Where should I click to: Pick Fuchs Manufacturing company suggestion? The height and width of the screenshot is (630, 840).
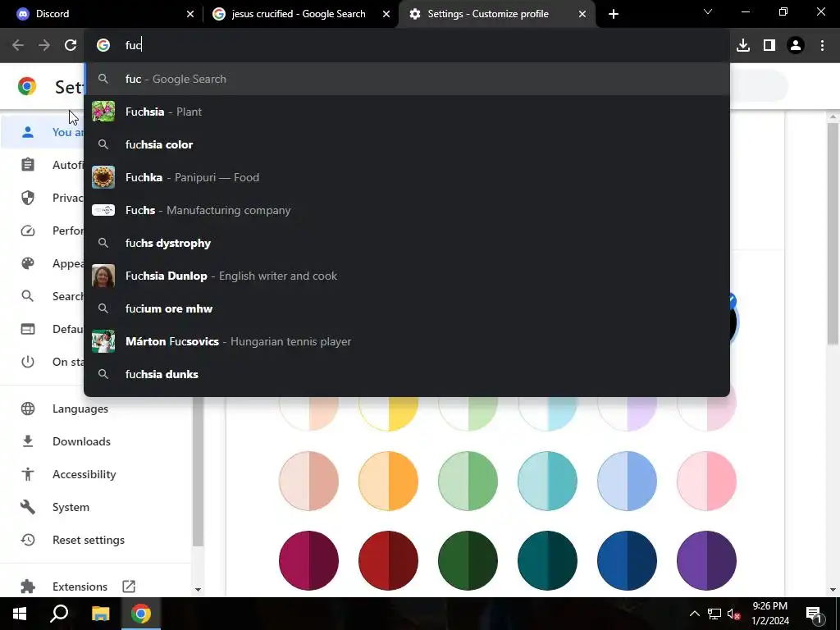(407, 210)
